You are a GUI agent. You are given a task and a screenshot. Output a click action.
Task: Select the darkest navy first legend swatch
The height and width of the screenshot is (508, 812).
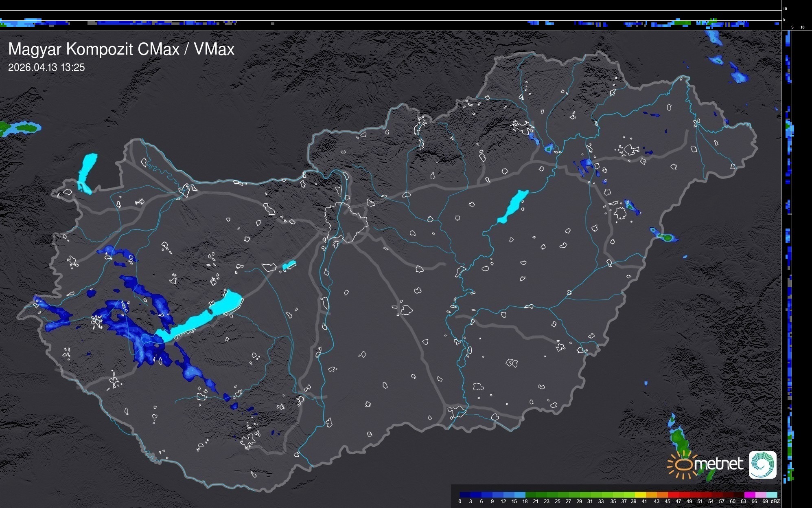click(465, 495)
